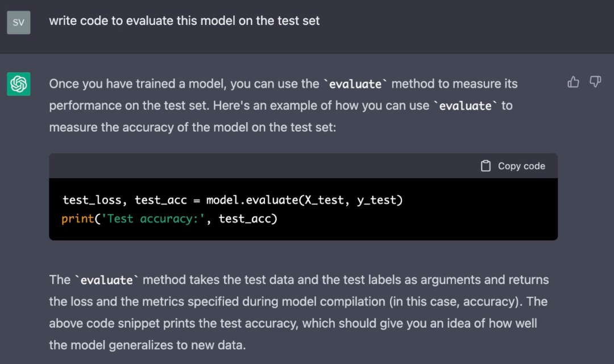Click the evaluate word in closing paragraph

(x=106, y=281)
